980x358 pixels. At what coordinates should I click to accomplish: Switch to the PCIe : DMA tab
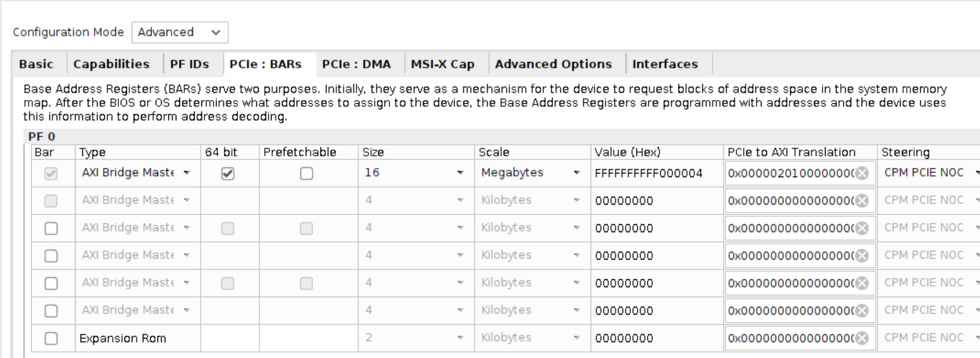[x=356, y=64]
